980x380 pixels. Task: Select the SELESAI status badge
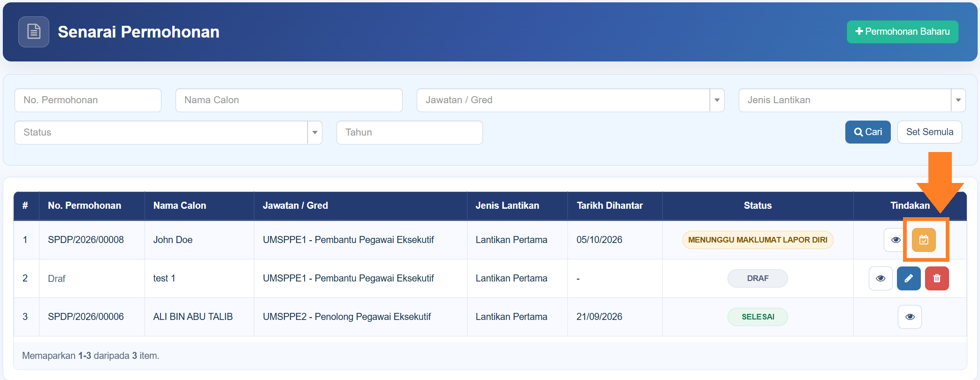point(758,317)
